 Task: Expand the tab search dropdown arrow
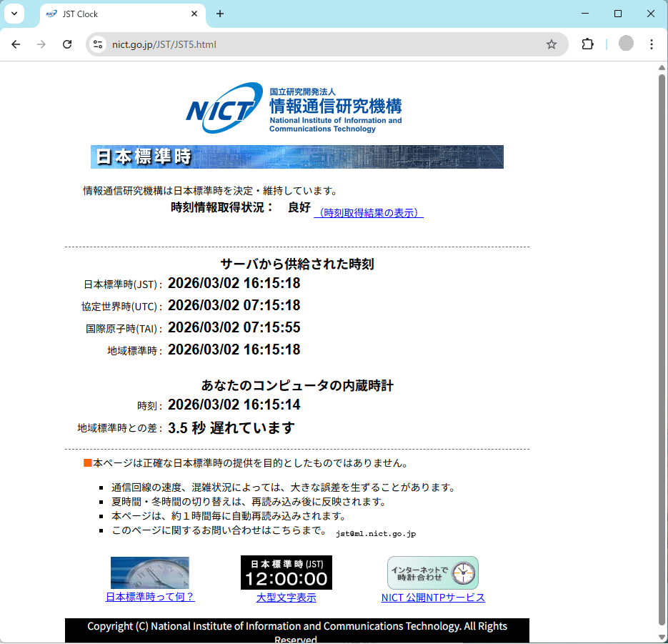coord(14,14)
